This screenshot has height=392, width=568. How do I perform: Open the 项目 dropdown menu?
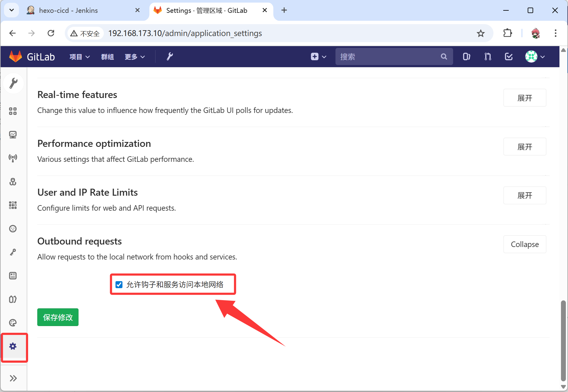[x=79, y=57]
